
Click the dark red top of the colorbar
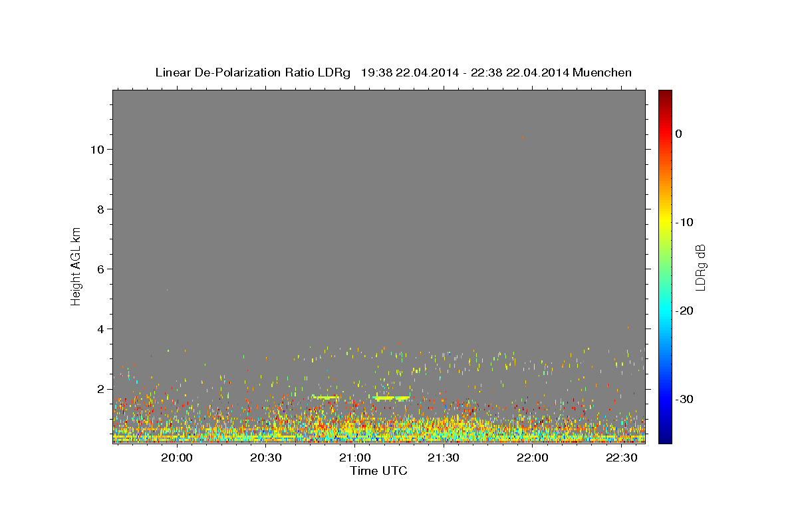coord(665,94)
